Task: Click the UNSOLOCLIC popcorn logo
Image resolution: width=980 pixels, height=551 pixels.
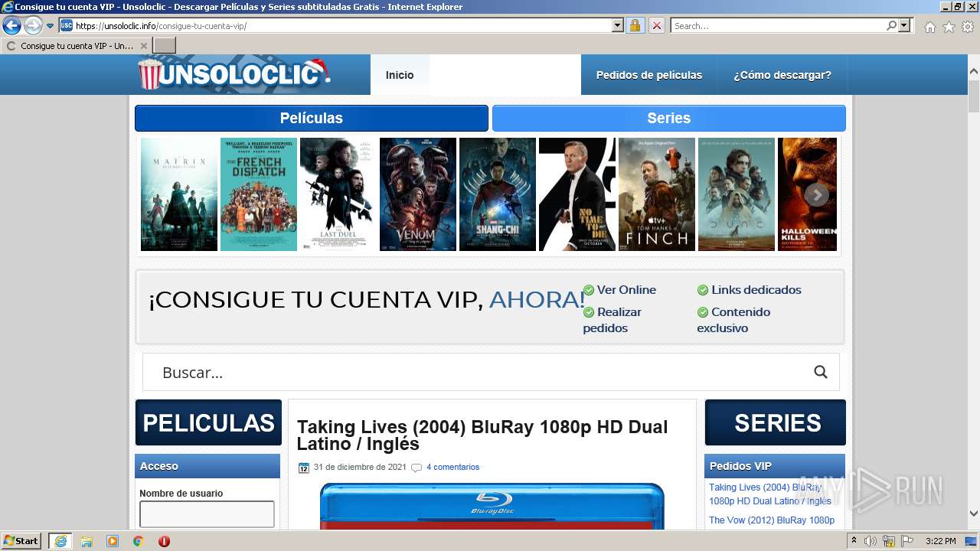Action: (x=234, y=74)
